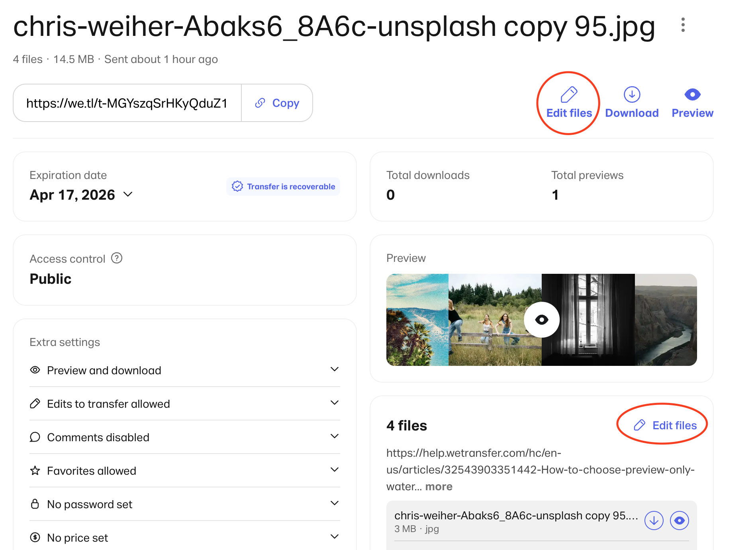Click the transfer URL text field
Viewport: 756px width, 550px height.
click(x=127, y=103)
